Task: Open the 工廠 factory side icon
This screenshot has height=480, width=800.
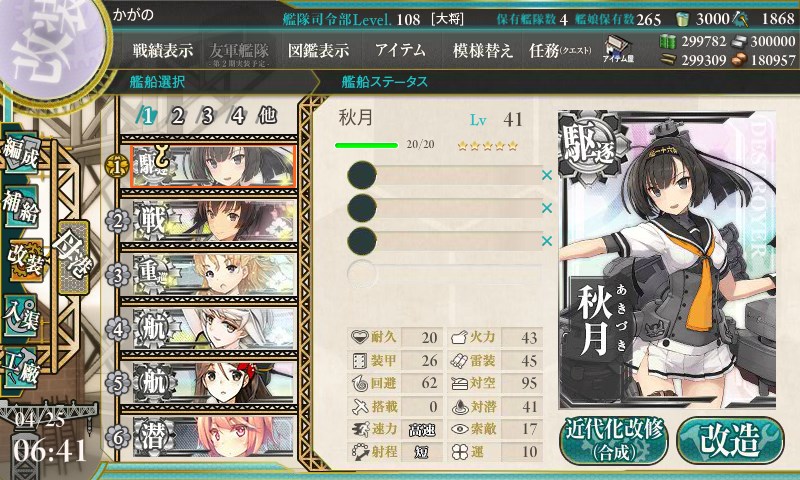Action: tap(21, 367)
